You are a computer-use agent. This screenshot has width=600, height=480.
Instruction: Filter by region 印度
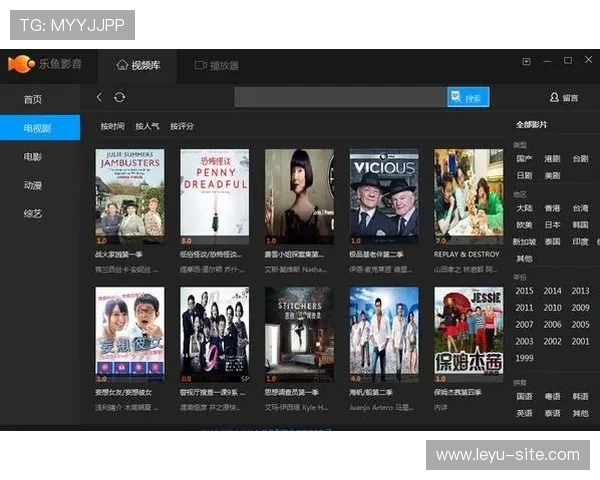tap(580, 242)
